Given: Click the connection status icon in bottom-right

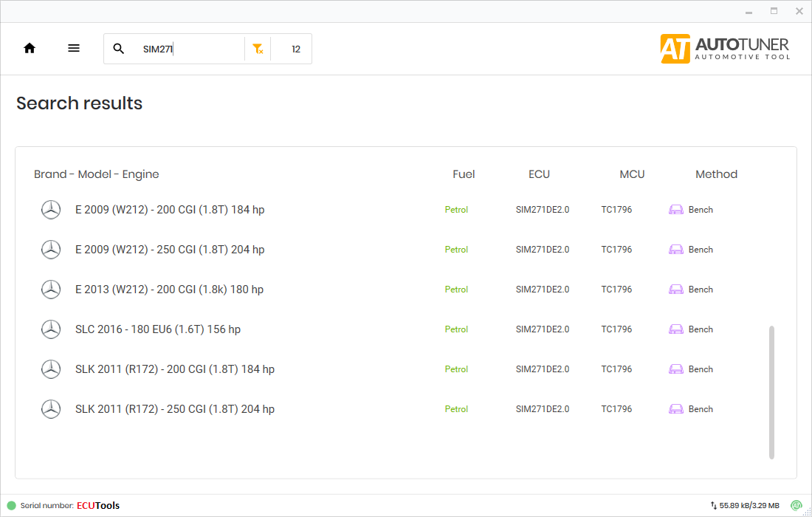Looking at the screenshot, I should click(x=796, y=506).
